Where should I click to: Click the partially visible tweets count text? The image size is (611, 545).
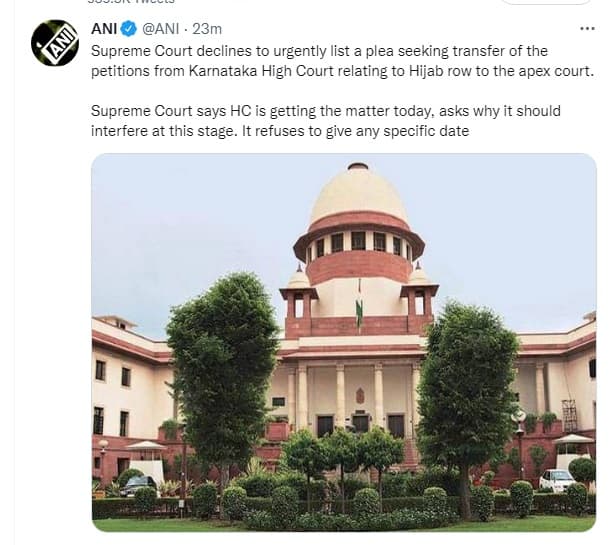[131, 2]
